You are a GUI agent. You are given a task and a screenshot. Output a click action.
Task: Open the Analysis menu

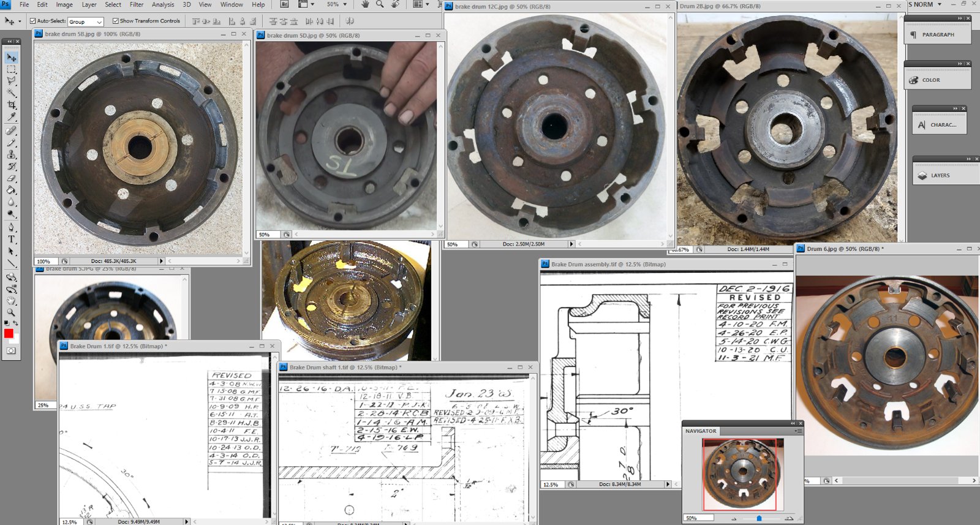click(163, 4)
